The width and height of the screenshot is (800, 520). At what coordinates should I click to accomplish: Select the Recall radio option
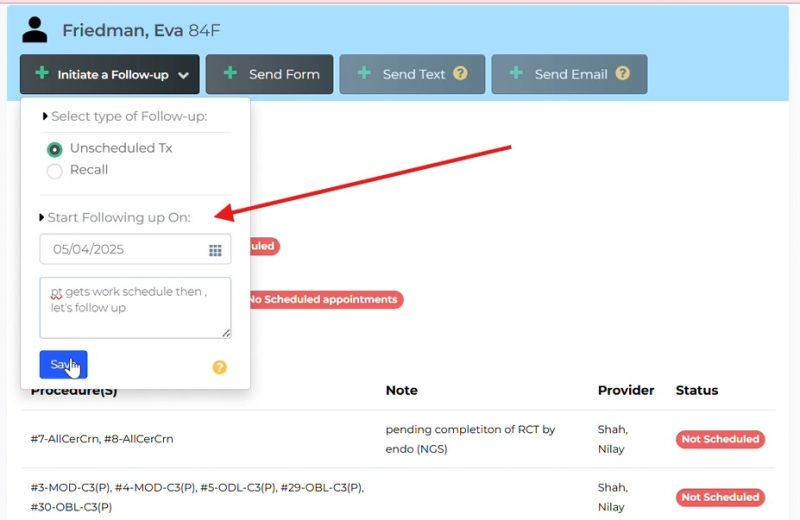tap(55, 171)
